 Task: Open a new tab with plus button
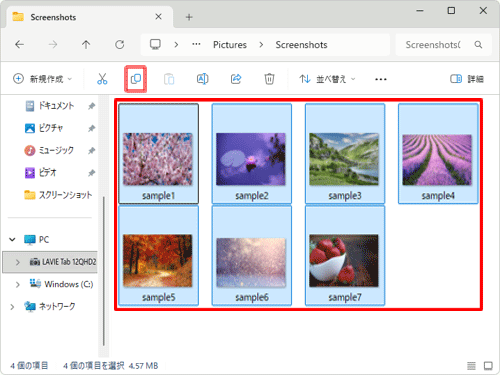[x=189, y=17]
